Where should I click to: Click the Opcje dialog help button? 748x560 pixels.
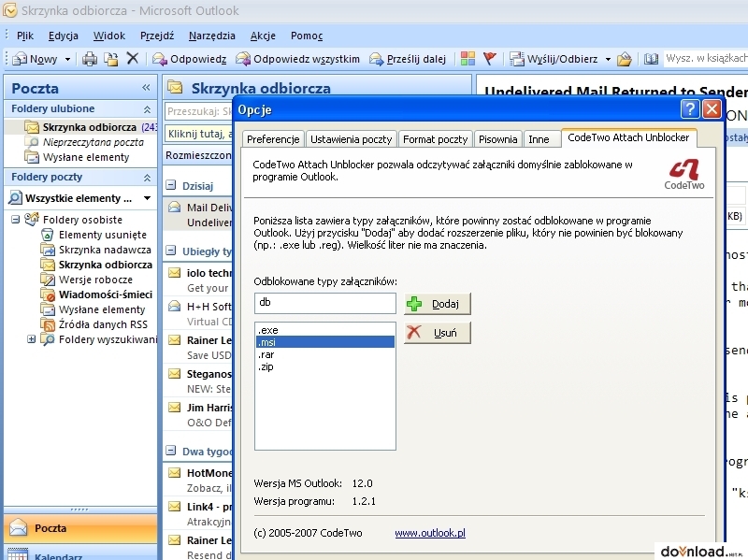point(690,109)
